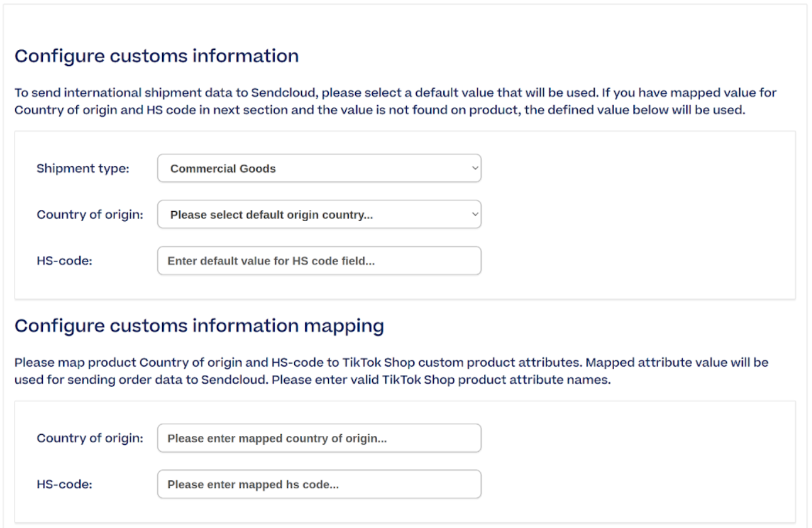Click the Configure customs information mapping heading
The width and height of the screenshot is (812, 528).
pos(200,326)
